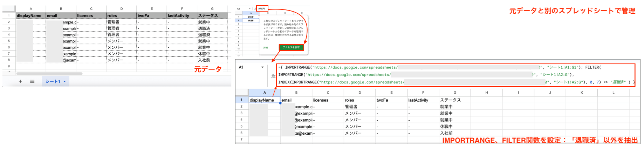Select roles header cell in source sheet
Screen dimensions: 644x148
tap(122, 15)
